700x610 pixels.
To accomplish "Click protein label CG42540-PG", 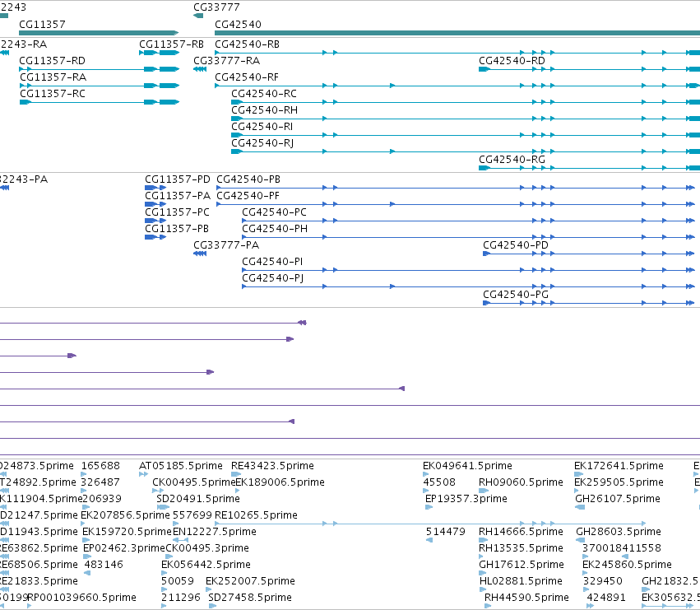I will pyautogui.click(x=515, y=295).
